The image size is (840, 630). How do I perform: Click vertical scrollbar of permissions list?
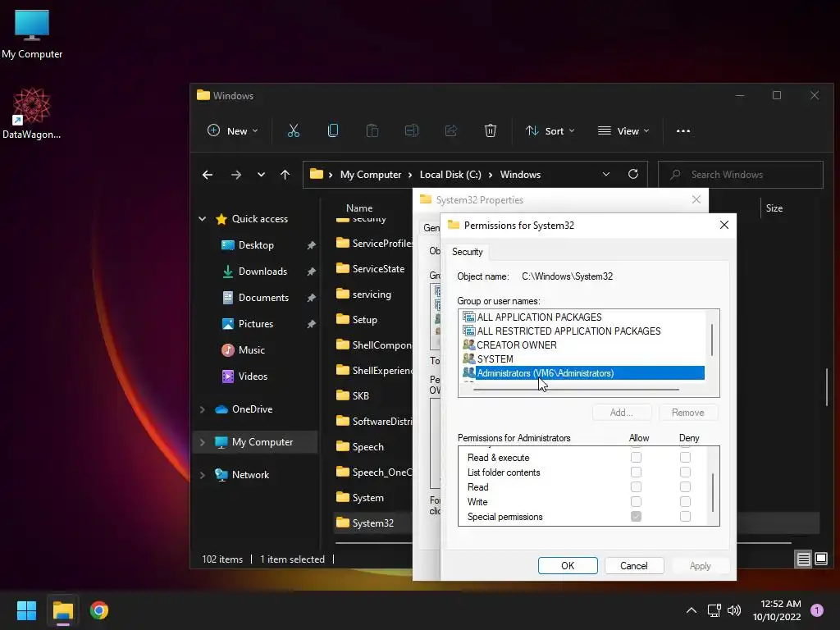coord(713,492)
